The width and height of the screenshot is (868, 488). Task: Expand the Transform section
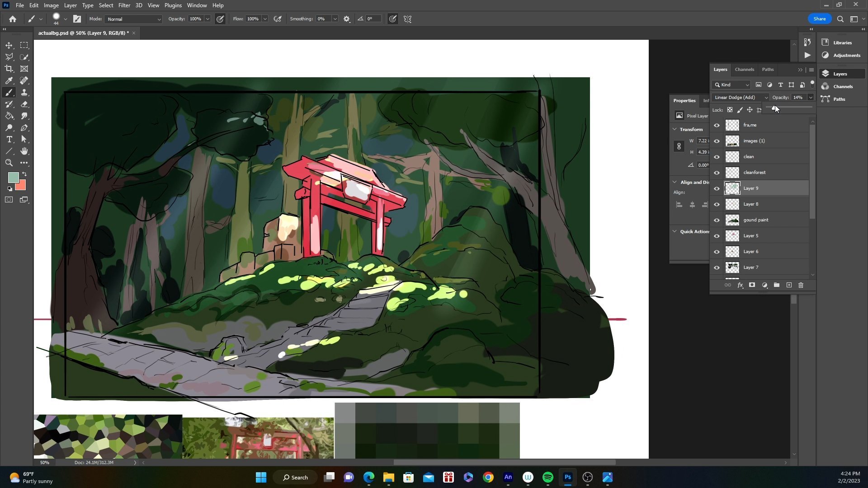coord(674,129)
